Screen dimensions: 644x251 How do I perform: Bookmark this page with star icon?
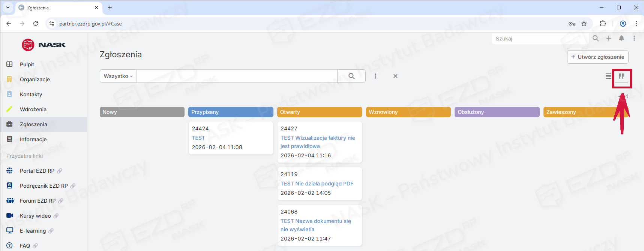tap(584, 24)
